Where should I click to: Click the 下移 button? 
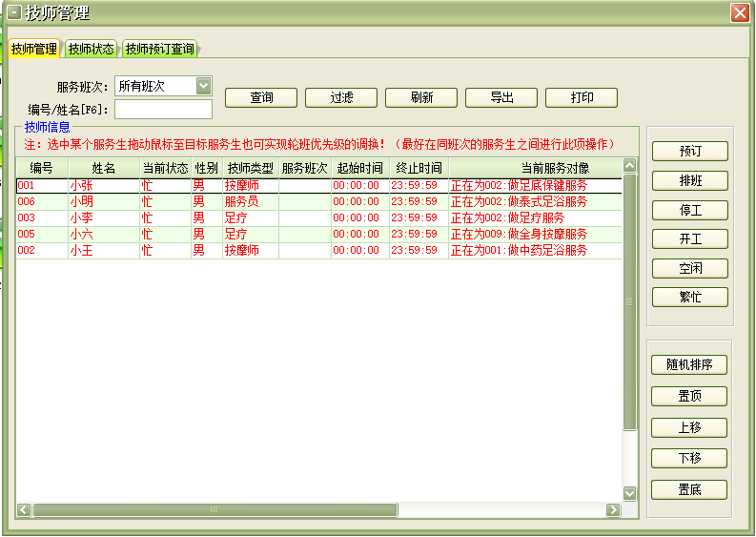click(x=689, y=458)
